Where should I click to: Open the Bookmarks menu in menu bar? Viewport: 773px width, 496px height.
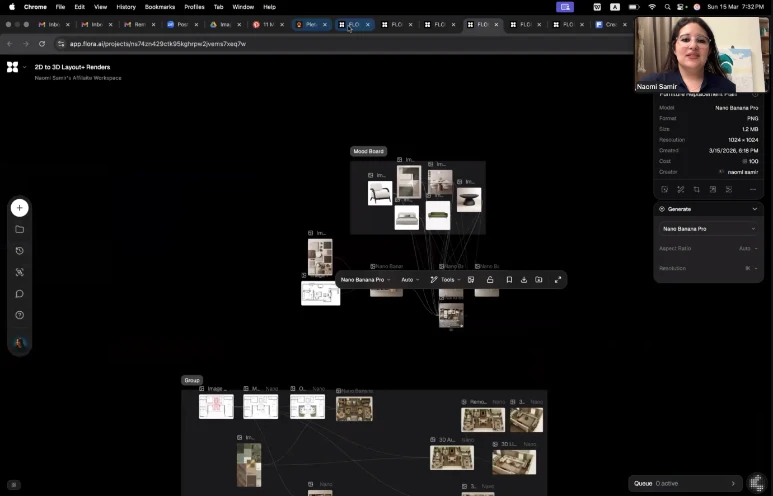[x=159, y=6]
